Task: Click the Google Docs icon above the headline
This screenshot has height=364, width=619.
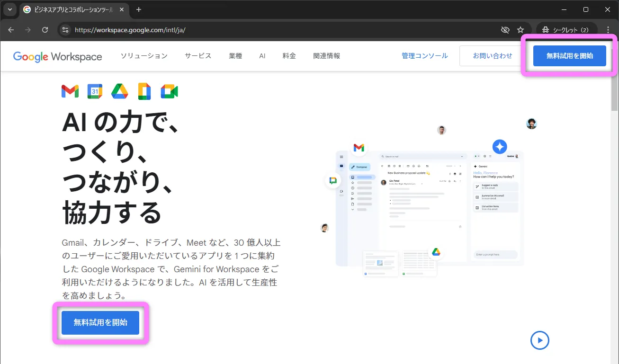Action: coord(144,91)
